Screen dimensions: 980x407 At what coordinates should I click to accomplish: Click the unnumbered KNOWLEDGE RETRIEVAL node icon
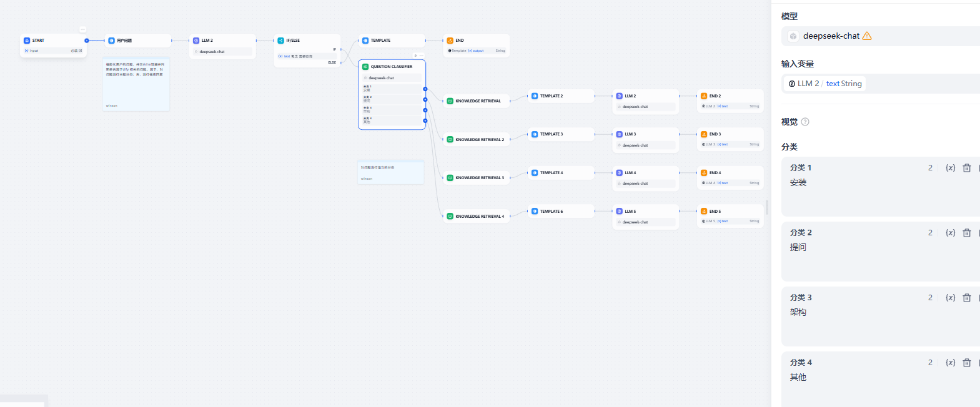pyautogui.click(x=450, y=101)
